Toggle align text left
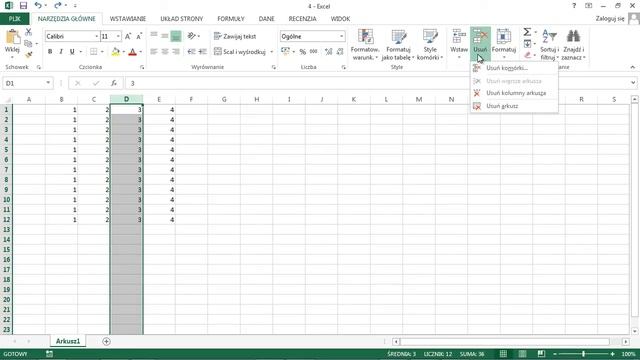This screenshot has width=640, height=360. (x=154, y=51)
